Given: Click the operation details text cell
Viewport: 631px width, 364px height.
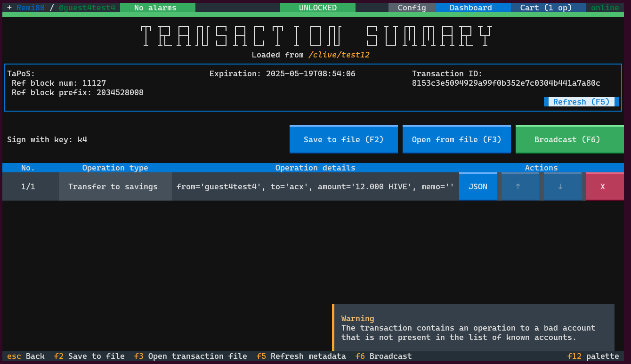Looking at the screenshot, I should (315, 186).
